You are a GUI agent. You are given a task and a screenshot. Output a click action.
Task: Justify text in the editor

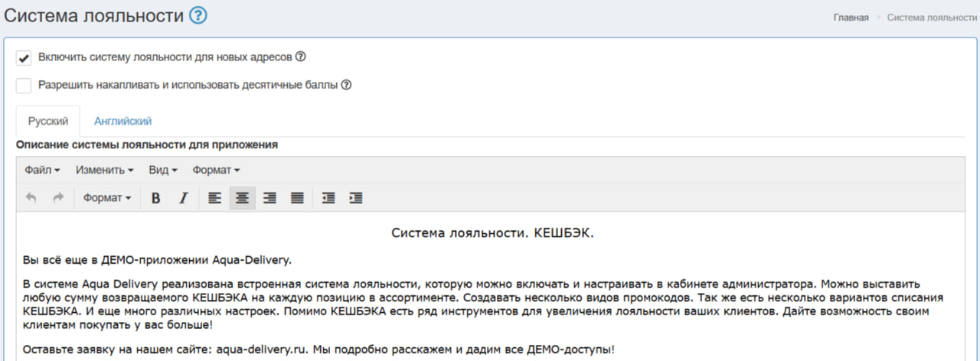[x=297, y=198]
